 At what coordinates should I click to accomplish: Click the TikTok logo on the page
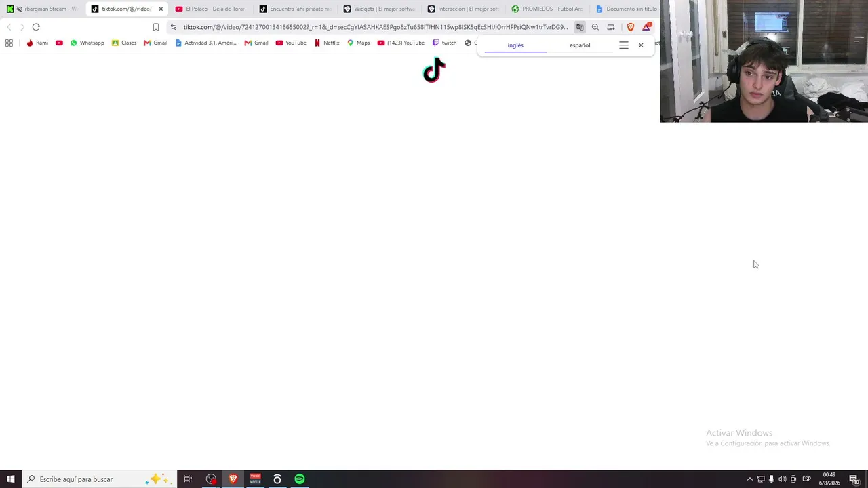click(x=434, y=70)
